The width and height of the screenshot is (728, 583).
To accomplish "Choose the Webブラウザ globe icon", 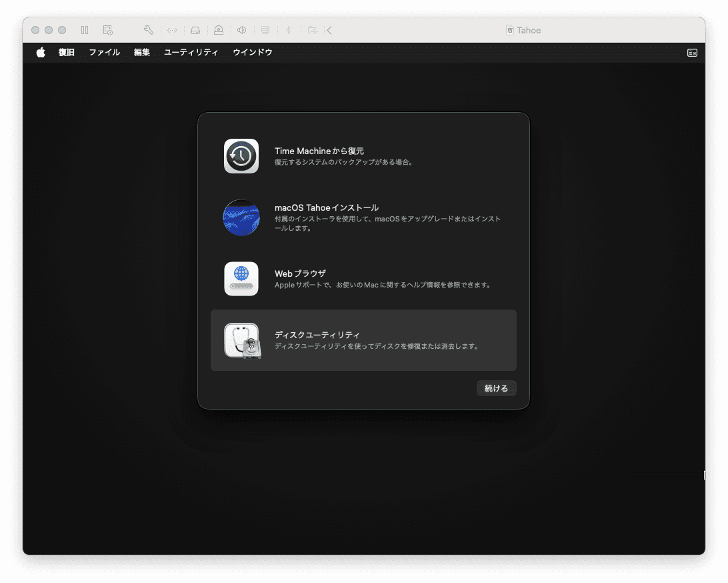I will [241, 279].
